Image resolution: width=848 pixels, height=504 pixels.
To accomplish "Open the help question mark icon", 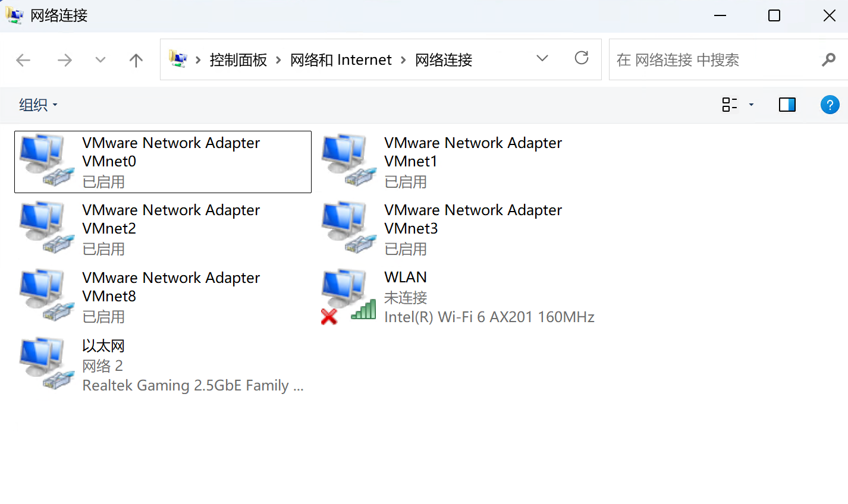I will (x=830, y=105).
